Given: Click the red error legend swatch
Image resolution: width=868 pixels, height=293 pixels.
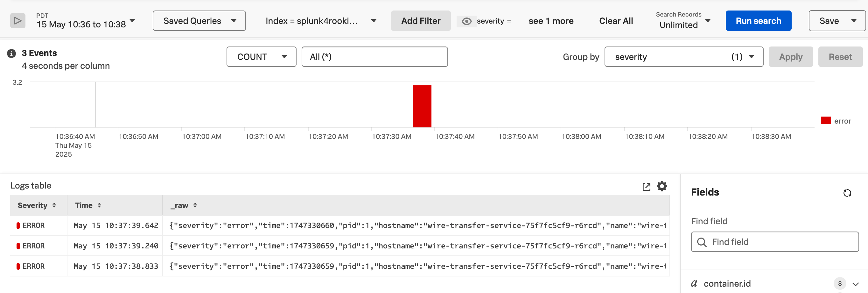Looking at the screenshot, I should click(826, 120).
